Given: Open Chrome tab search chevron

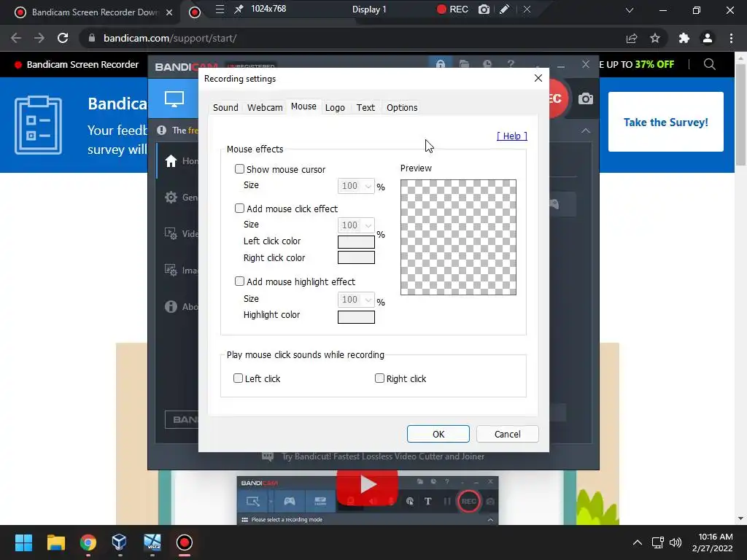Looking at the screenshot, I should (x=630, y=10).
